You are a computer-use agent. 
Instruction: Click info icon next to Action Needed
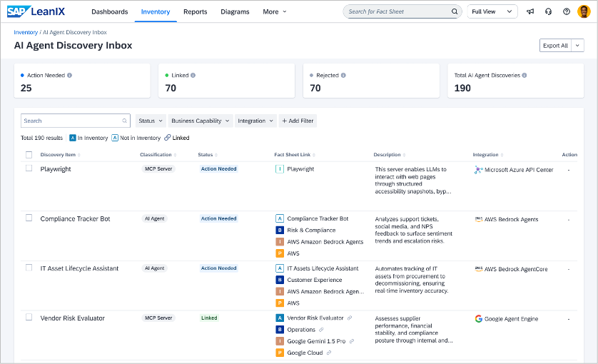(x=69, y=75)
